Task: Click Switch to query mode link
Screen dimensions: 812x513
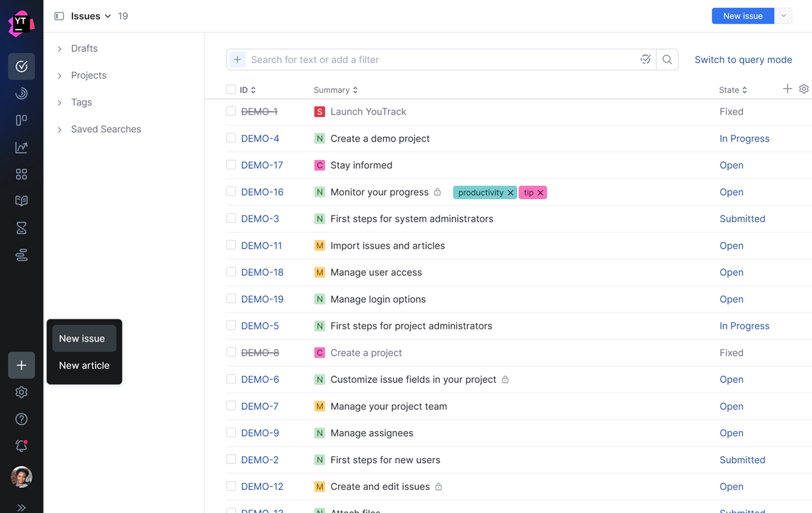Action: click(x=743, y=60)
